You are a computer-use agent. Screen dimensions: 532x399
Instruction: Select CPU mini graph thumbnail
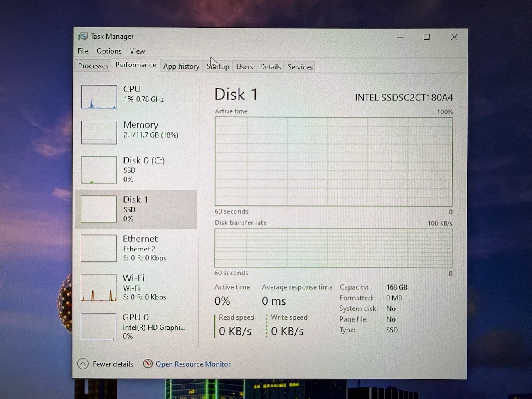coord(99,97)
